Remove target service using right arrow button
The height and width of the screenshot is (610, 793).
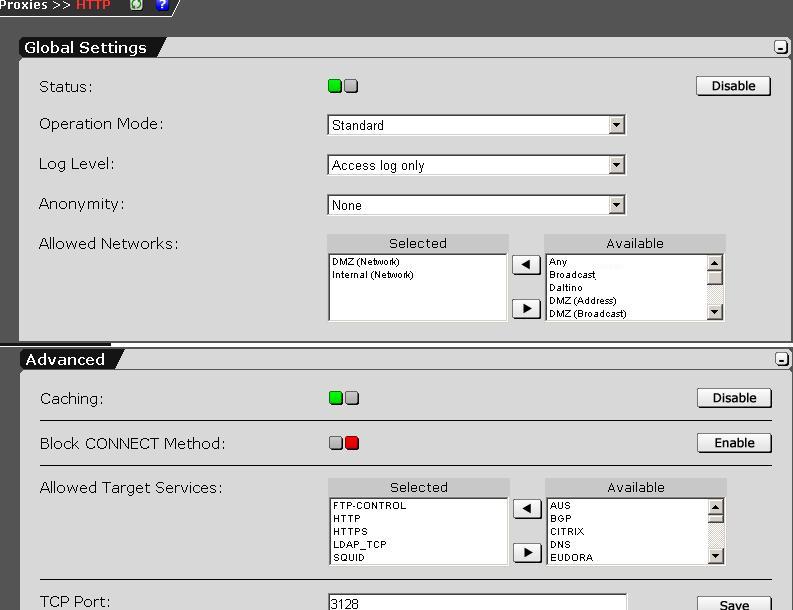(527, 552)
